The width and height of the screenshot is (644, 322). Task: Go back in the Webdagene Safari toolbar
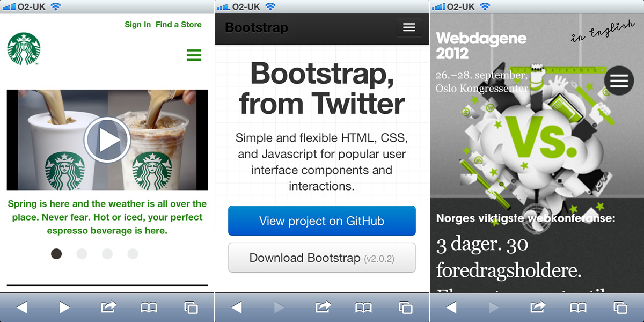point(451,308)
